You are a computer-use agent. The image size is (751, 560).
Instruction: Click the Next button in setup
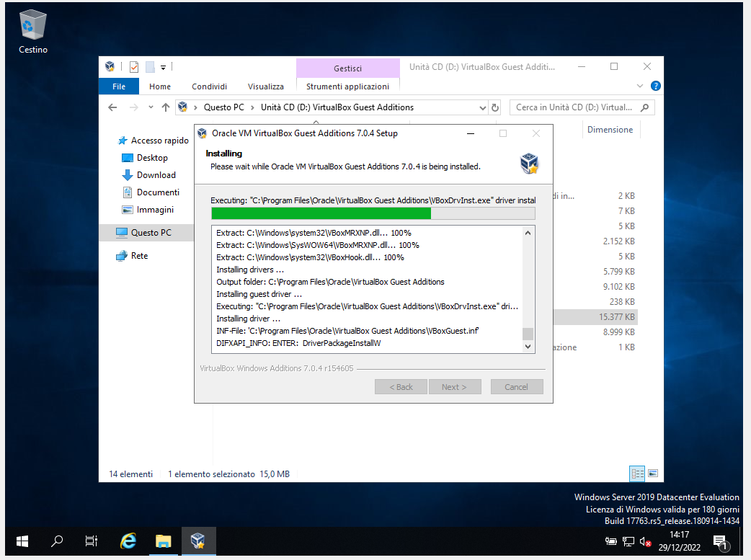click(x=455, y=386)
